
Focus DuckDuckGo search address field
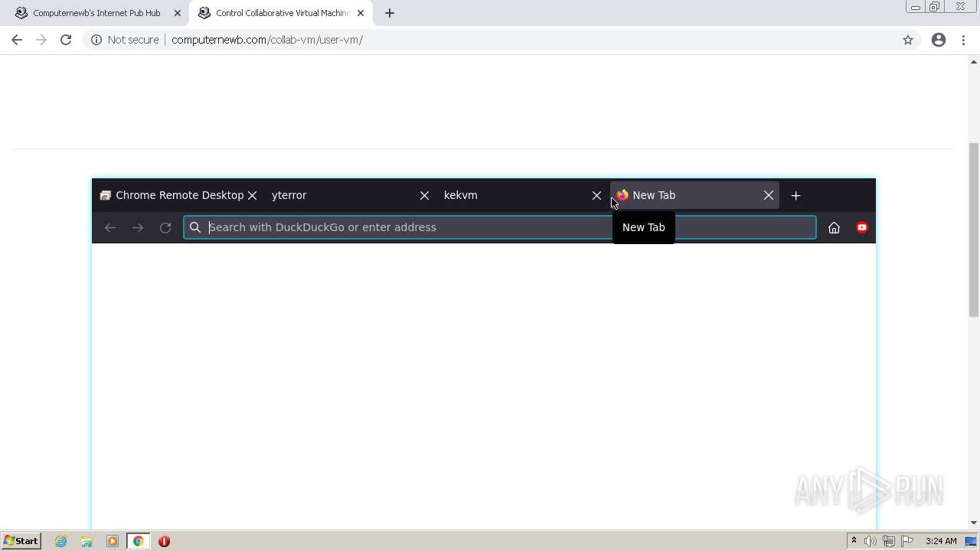tap(499, 227)
